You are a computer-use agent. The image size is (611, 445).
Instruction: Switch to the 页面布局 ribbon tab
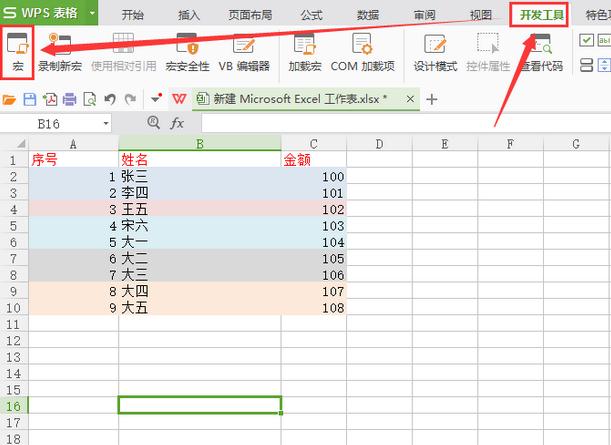(250, 15)
